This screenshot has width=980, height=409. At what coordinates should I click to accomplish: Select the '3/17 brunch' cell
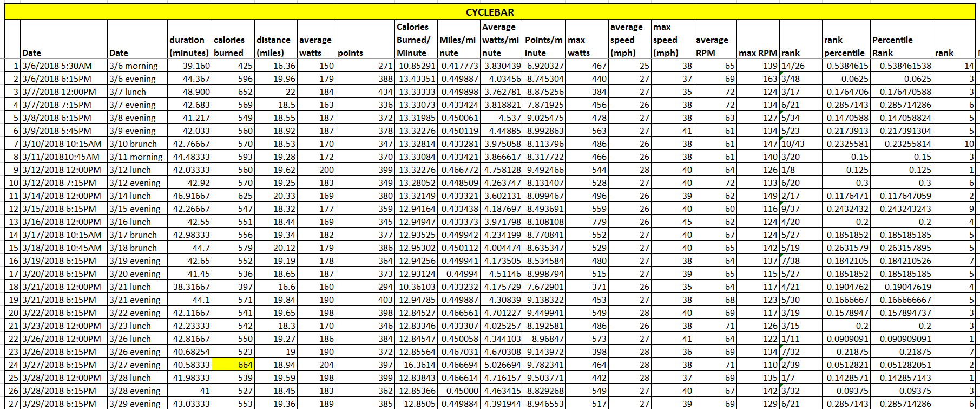click(x=137, y=235)
